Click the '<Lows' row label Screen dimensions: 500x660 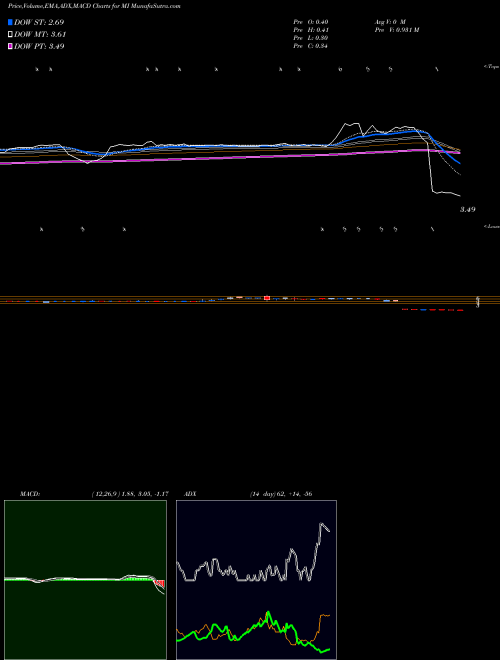coord(491,226)
